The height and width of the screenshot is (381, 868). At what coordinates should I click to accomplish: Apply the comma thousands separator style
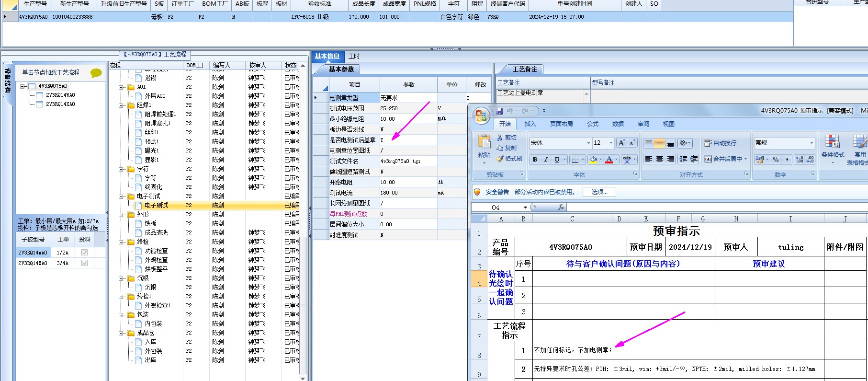787,160
